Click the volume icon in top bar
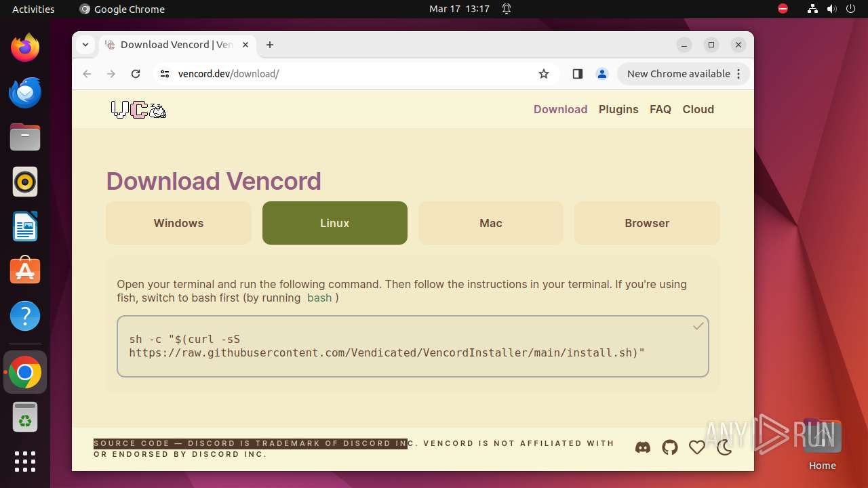This screenshot has height=488, width=868. click(832, 9)
